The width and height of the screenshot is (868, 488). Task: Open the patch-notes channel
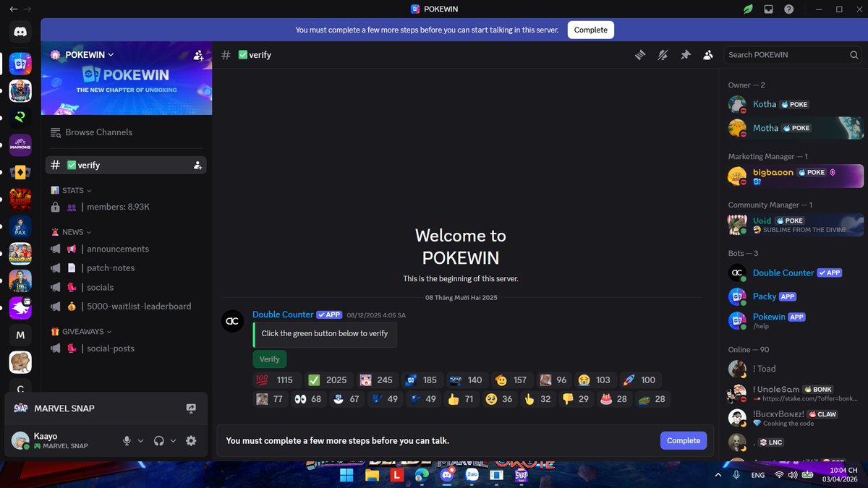pyautogui.click(x=126, y=267)
